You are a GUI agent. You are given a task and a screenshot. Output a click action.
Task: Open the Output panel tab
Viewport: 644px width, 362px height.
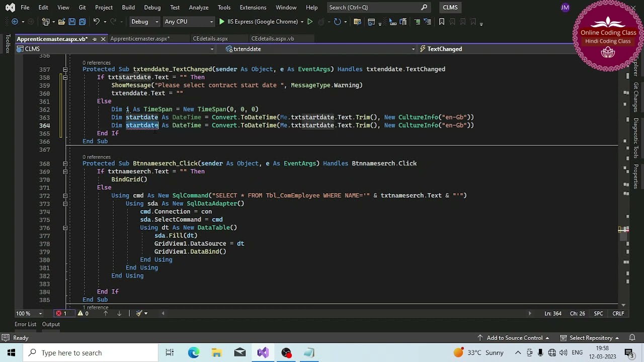click(51, 324)
